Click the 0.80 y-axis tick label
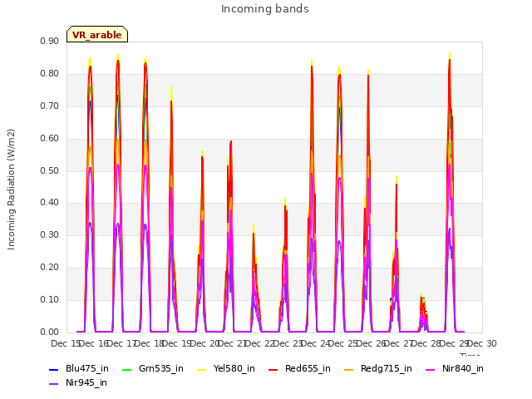This screenshot has width=532, height=399. click(49, 74)
